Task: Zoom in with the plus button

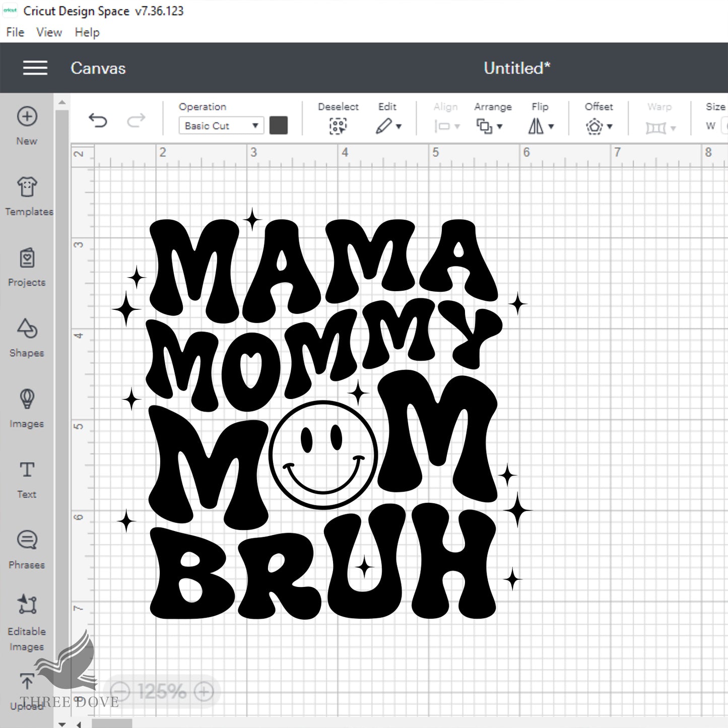Action: click(204, 691)
